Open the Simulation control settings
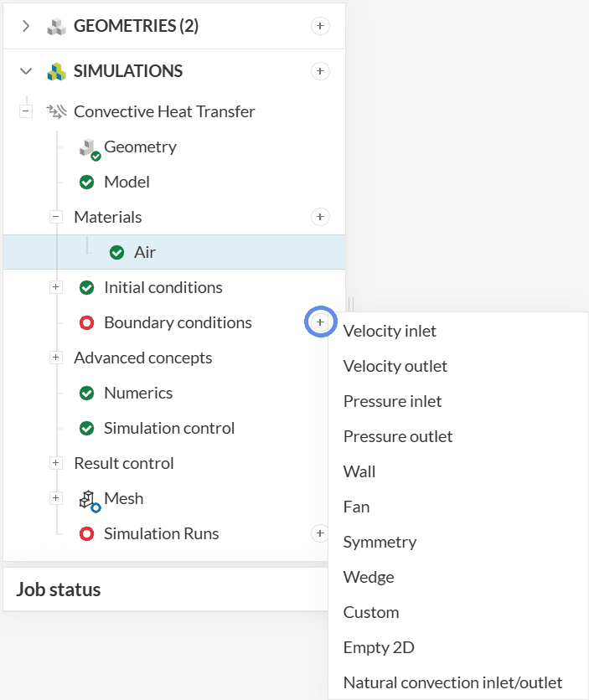 [x=168, y=428]
